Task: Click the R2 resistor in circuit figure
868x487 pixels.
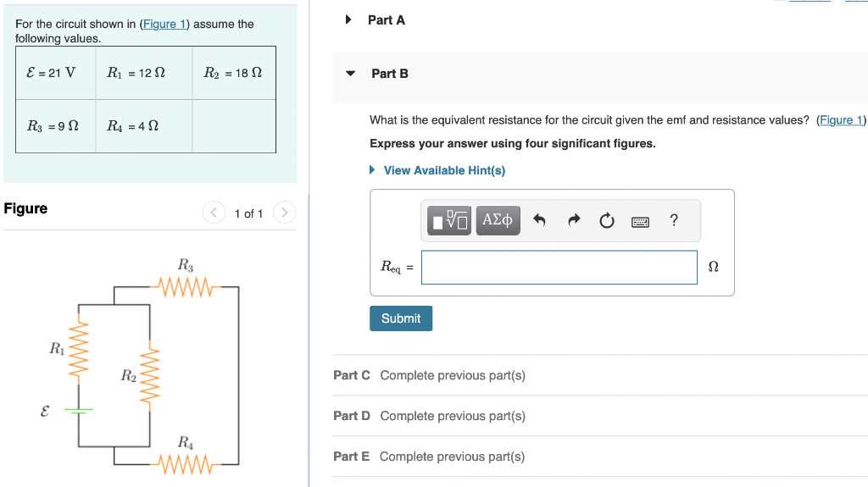Action: click(149, 376)
